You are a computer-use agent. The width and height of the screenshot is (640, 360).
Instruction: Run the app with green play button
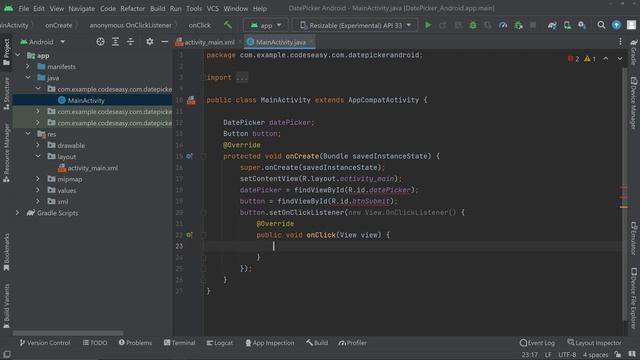tap(428, 25)
